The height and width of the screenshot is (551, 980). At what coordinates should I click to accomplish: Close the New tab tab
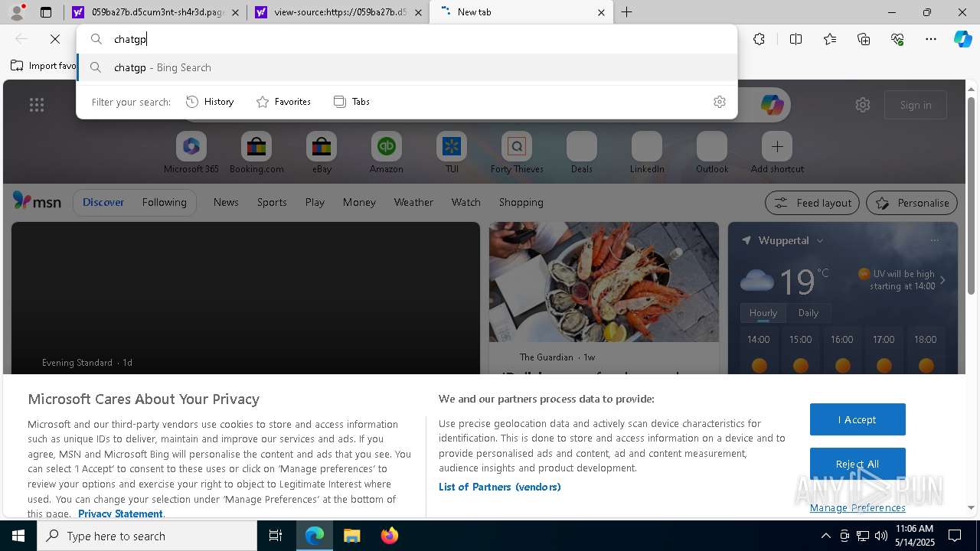pyautogui.click(x=601, y=12)
